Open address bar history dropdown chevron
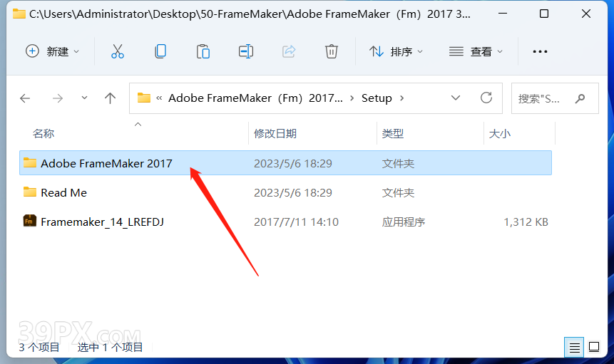This screenshot has height=364, width=614. point(456,98)
